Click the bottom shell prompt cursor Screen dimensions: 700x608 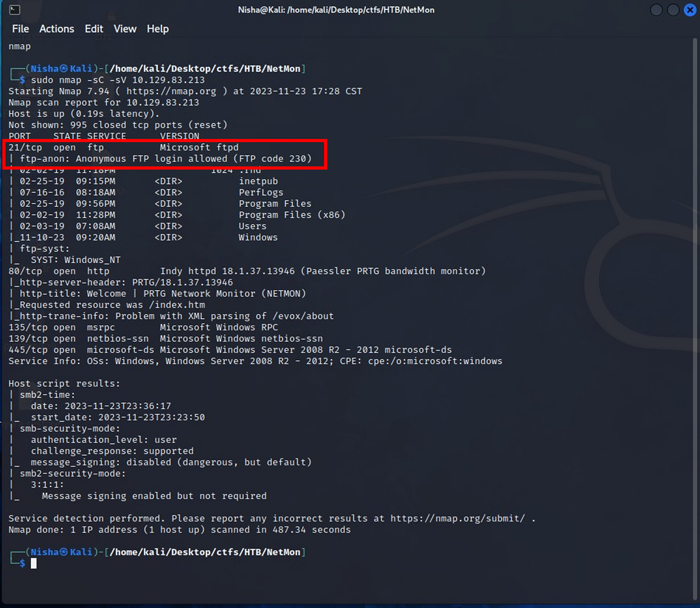(33, 563)
